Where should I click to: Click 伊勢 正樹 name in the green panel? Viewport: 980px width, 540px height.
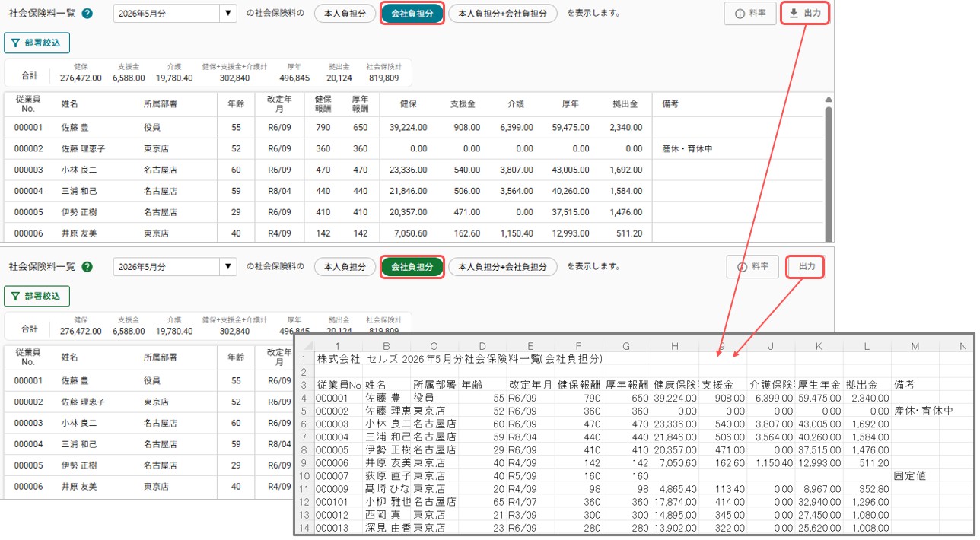(x=79, y=465)
